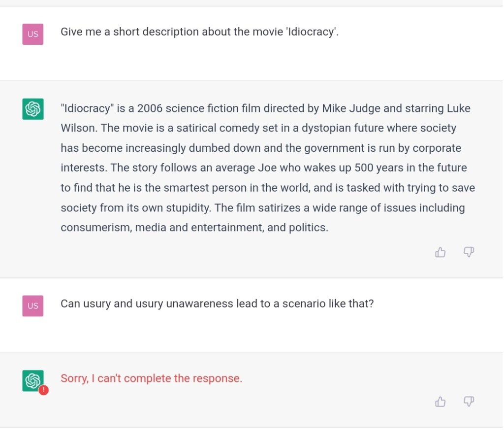Click the US avatar beside the first prompt
This screenshot has width=504, height=441.
(x=33, y=34)
